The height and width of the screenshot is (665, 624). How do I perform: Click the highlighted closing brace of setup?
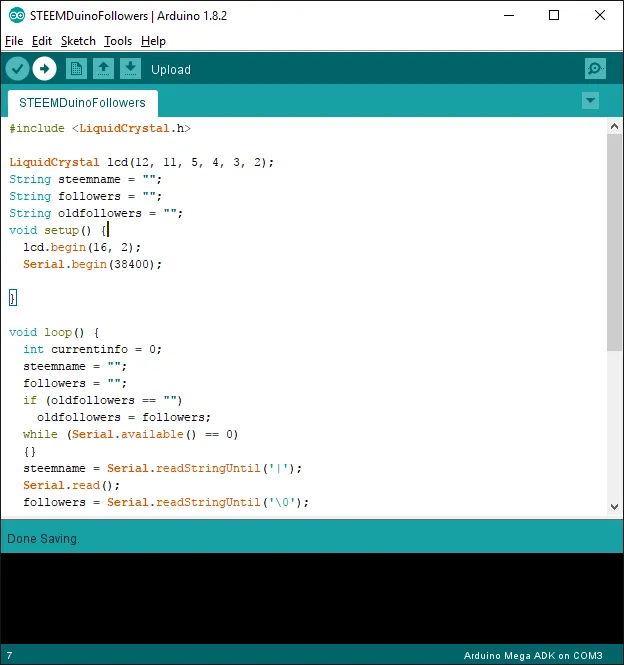(13, 298)
